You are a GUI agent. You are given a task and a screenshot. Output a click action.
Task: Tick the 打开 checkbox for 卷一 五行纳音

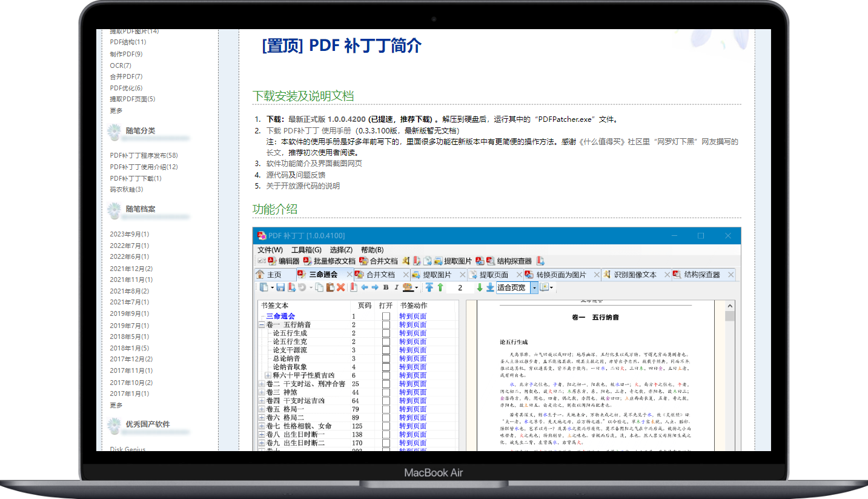coord(386,324)
